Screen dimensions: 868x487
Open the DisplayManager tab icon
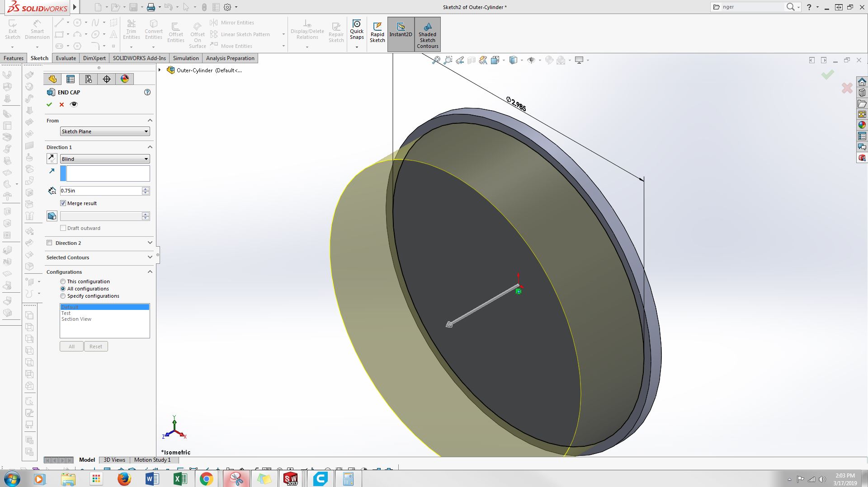[x=125, y=79]
